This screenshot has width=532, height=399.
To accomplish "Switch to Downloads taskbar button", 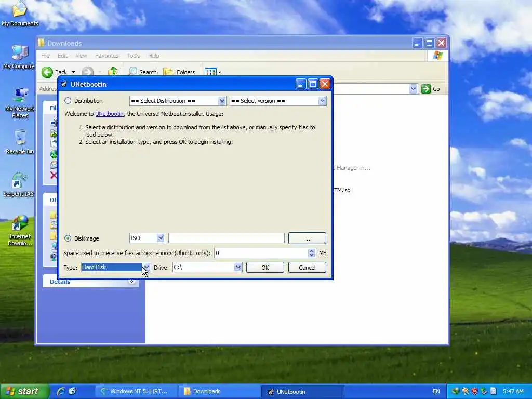I will [219, 391].
